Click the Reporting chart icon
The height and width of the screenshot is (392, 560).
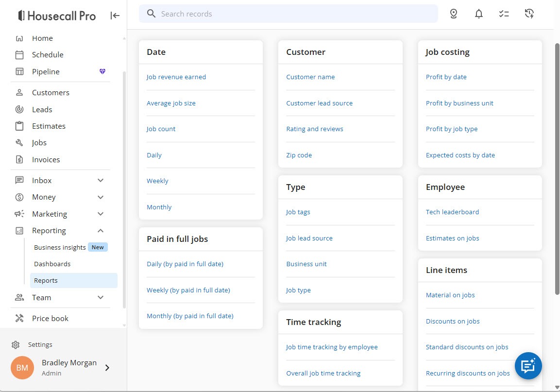click(x=19, y=231)
